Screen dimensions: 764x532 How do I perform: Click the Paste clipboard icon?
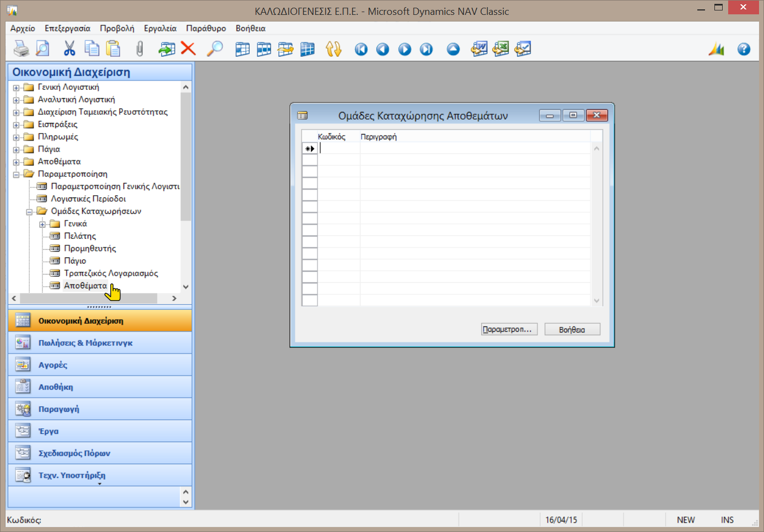113,49
